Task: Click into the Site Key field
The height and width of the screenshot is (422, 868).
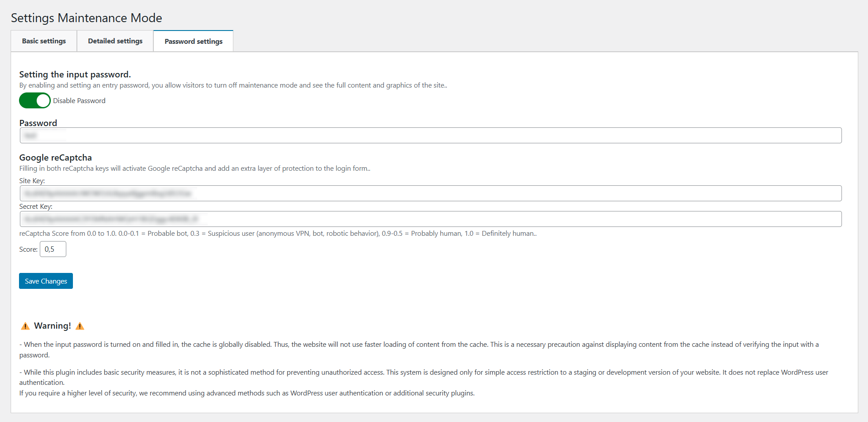Action: point(430,193)
